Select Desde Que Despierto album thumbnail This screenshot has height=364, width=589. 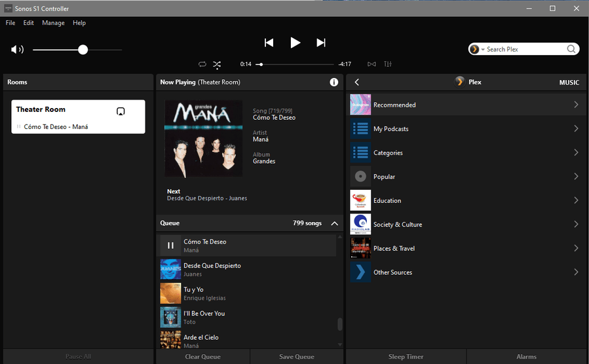pos(170,270)
